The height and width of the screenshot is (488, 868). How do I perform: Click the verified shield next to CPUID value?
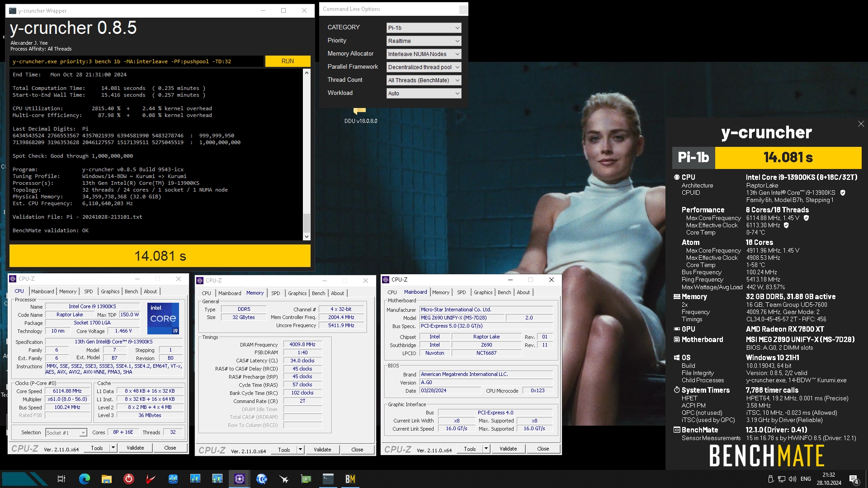coord(843,192)
